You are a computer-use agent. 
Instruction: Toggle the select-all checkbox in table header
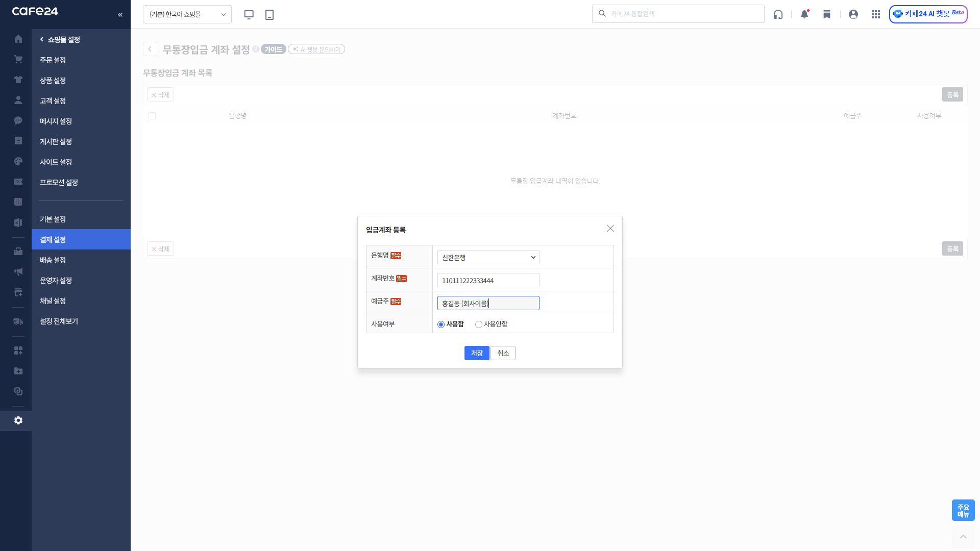click(x=152, y=116)
